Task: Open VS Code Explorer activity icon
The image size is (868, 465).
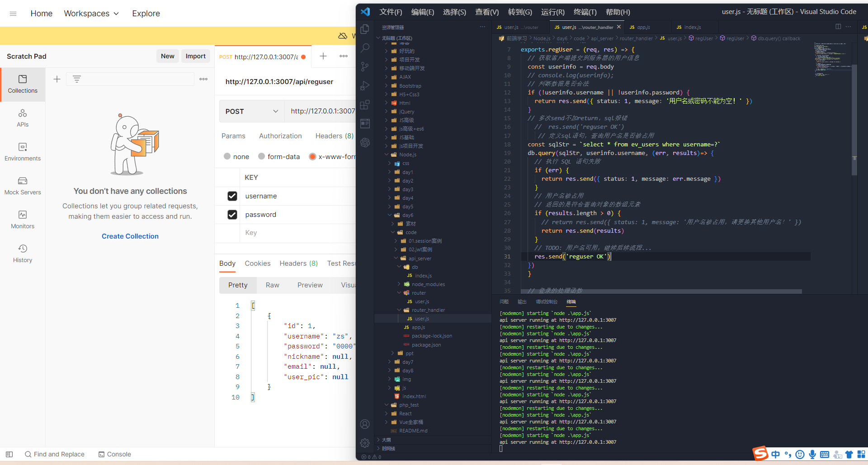Action: pos(365,29)
